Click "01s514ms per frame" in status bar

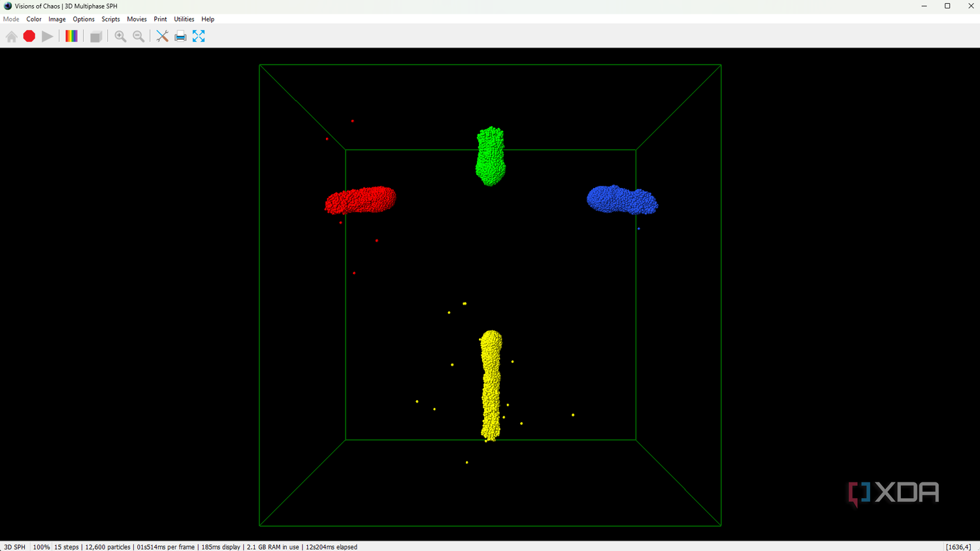(166, 547)
